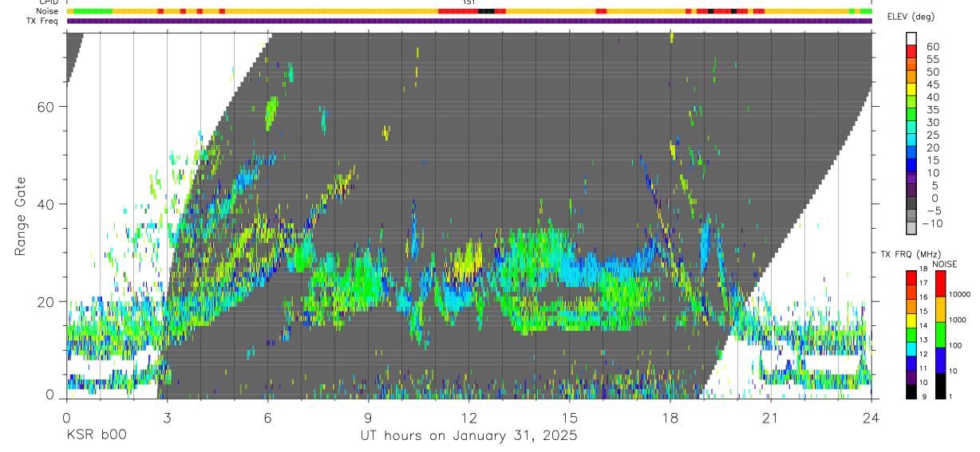This screenshot has height=452, width=980.
Task: Select the gray -10 elevation swatch
Action: click(x=911, y=228)
